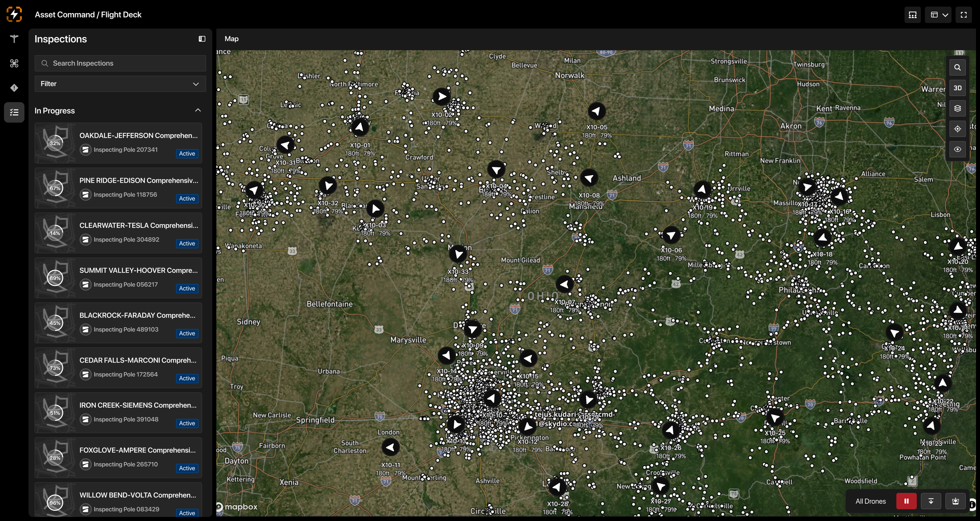Click the land all drones icon

coord(931,501)
